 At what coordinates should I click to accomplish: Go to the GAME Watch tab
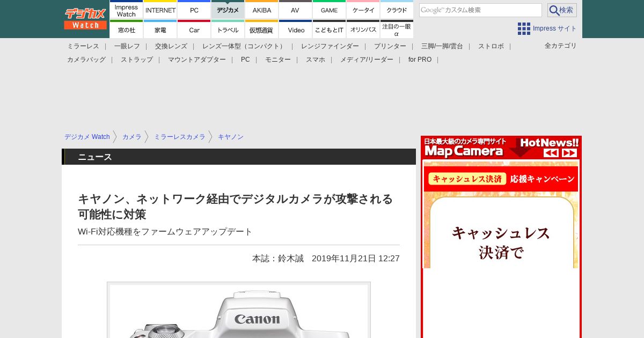point(330,10)
